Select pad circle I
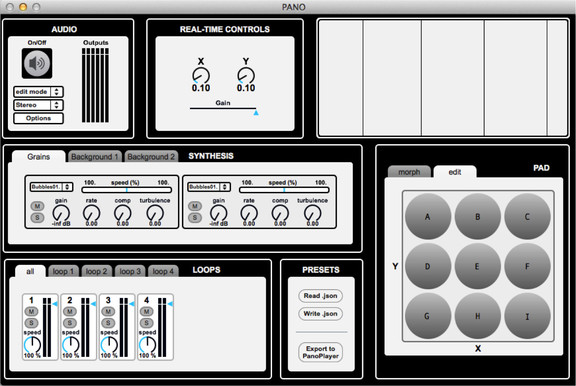The image size is (576, 386). (x=527, y=316)
